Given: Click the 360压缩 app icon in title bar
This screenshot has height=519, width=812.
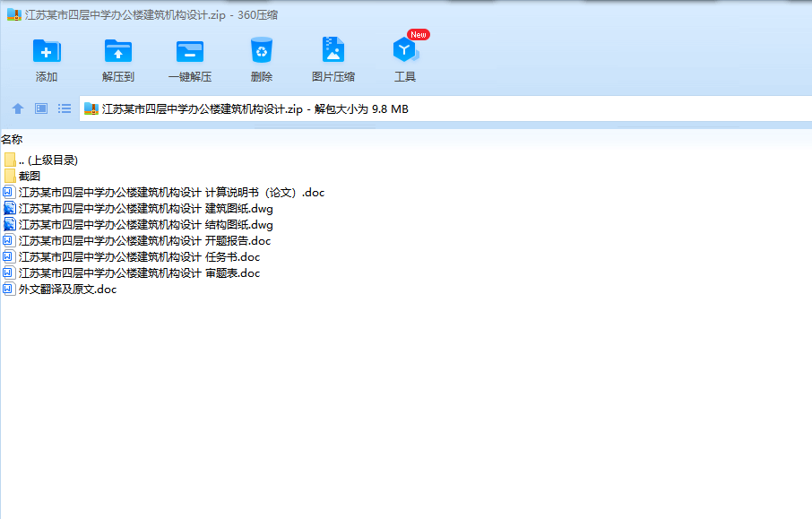Looking at the screenshot, I should click(x=14, y=15).
